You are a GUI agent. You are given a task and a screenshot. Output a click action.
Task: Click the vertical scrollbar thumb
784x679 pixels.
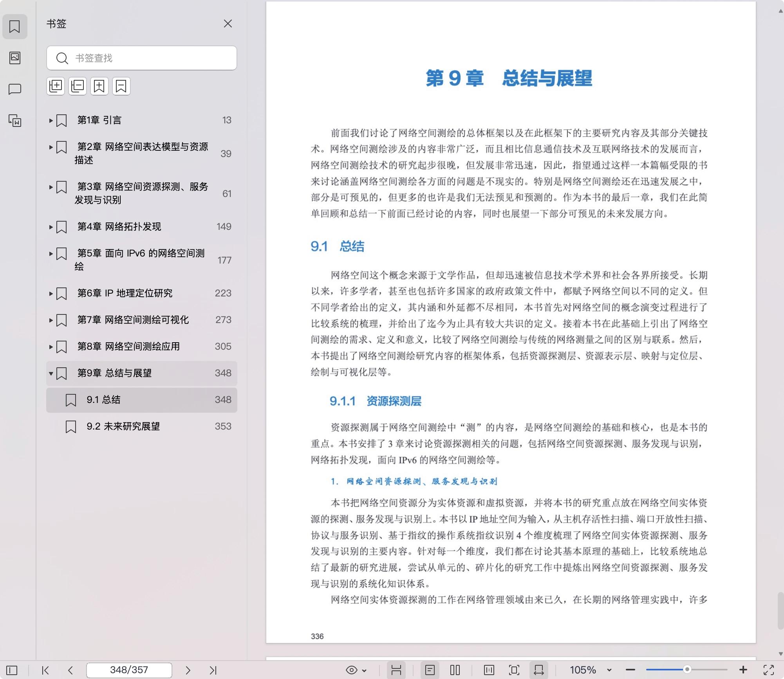(x=780, y=611)
